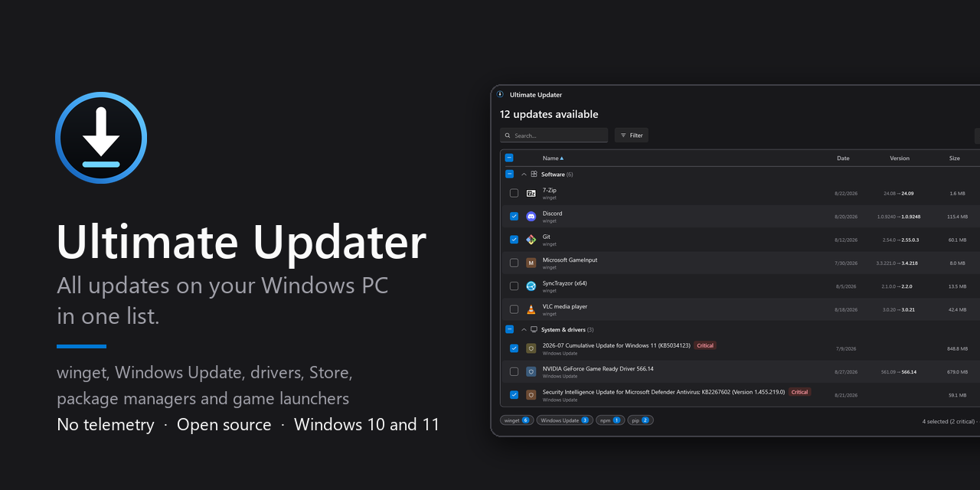Toggle the select-all checkbox in header

coord(509,158)
